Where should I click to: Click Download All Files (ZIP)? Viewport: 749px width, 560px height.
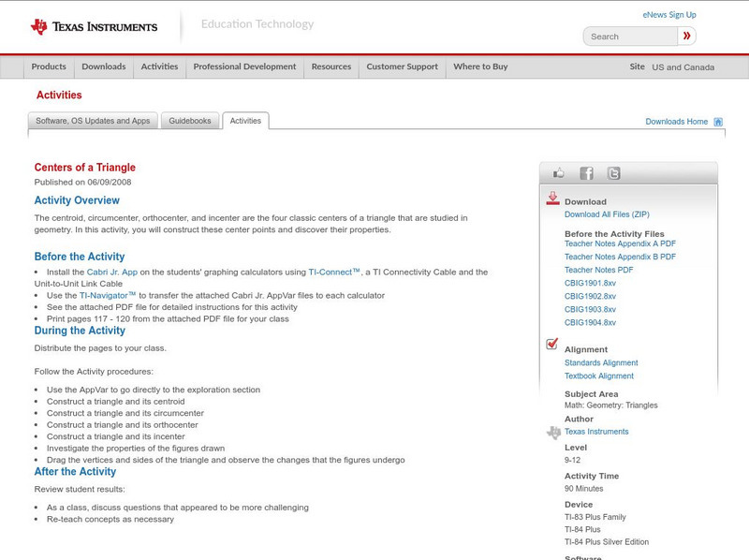[x=607, y=214]
